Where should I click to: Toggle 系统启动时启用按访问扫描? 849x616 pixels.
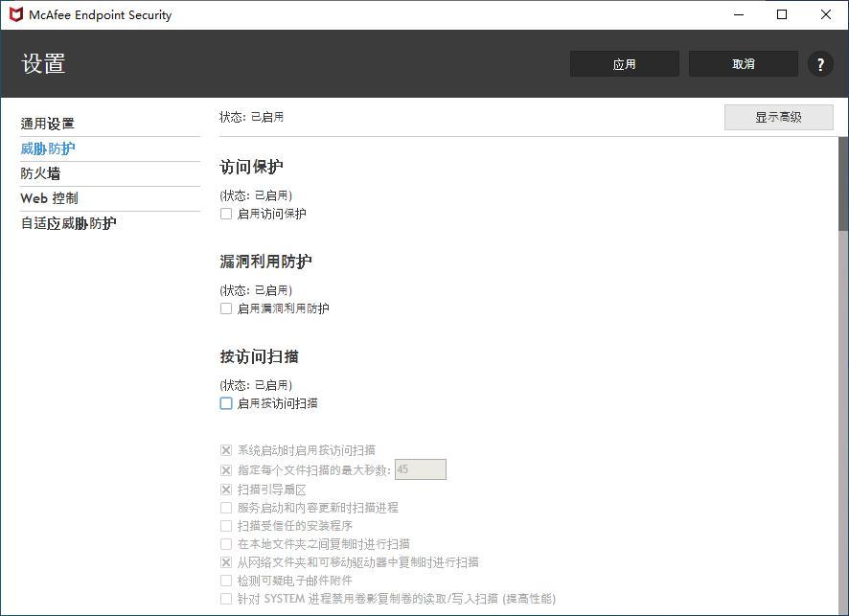(225, 451)
